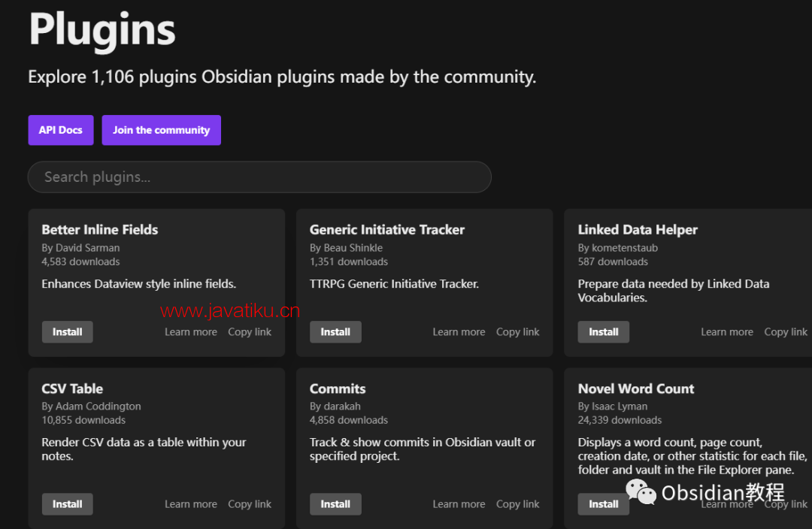Open the API Docs button

tap(61, 130)
